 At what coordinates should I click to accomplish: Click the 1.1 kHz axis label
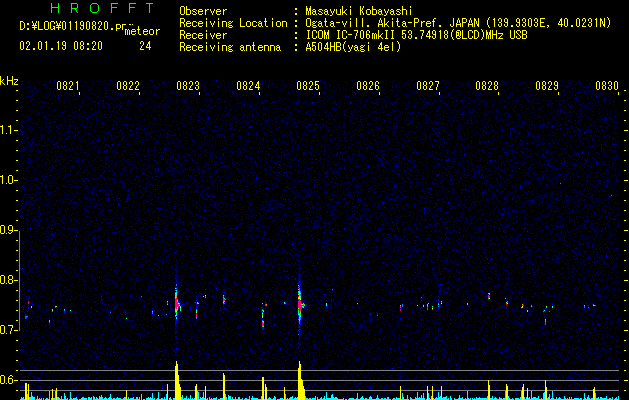click(x=8, y=130)
